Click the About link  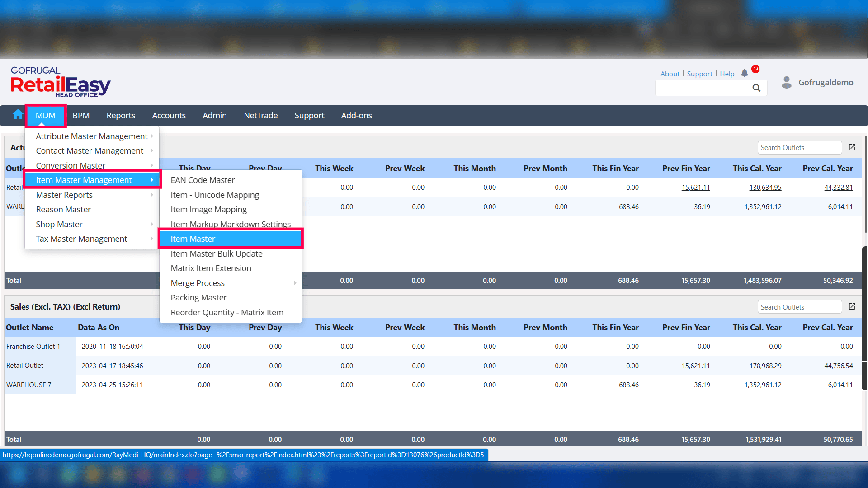click(670, 74)
